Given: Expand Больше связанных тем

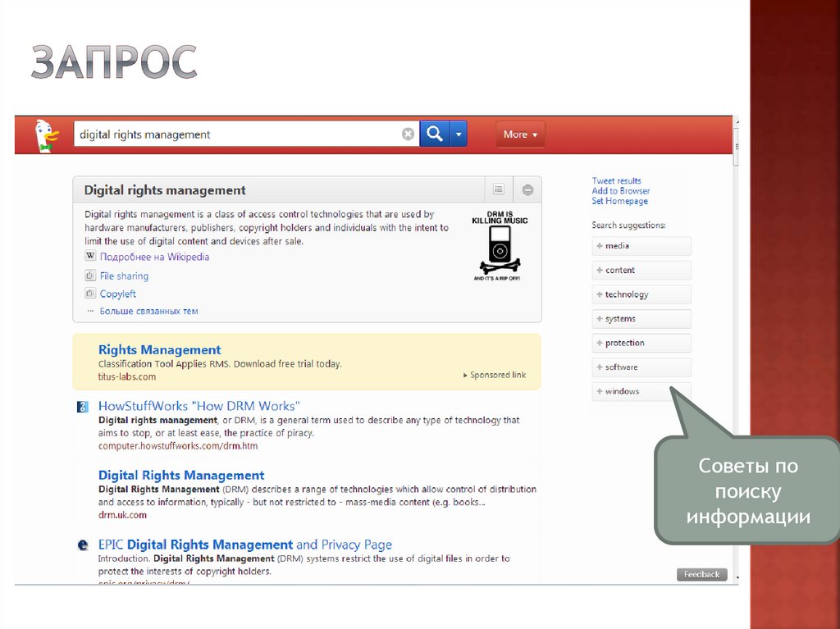Looking at the screenshot, I should coord(148,311).
